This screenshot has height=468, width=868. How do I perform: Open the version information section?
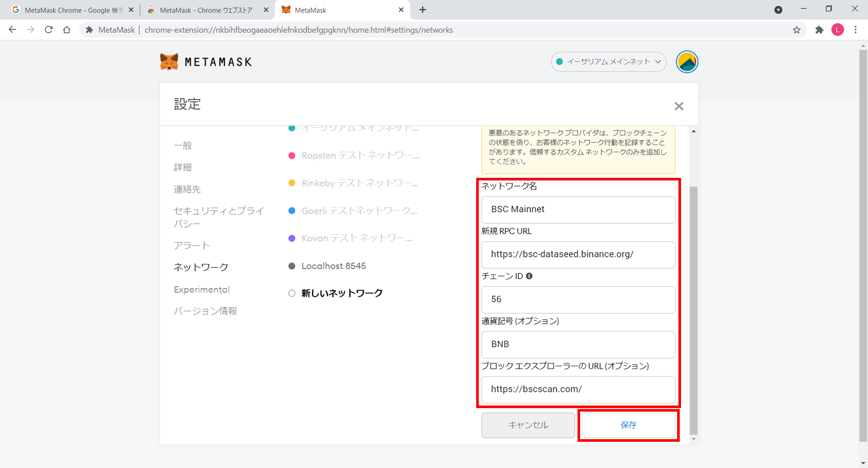tap(205, 311)
